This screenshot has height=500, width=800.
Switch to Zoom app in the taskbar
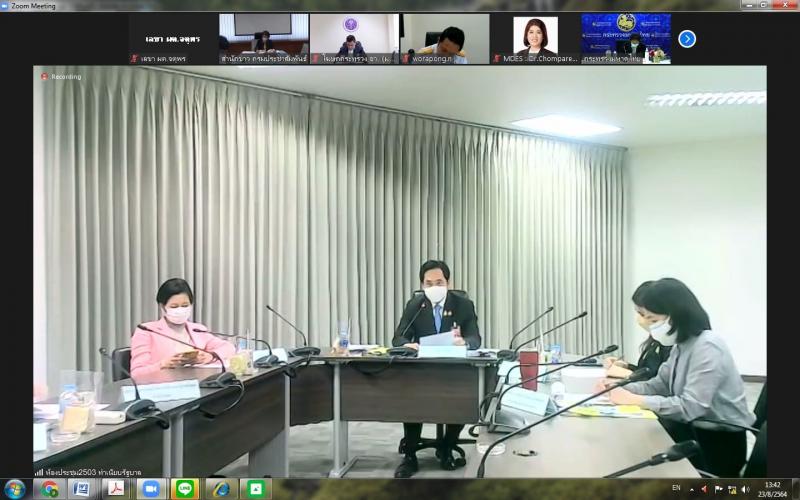pyautogui.click(x=151, y=489)
